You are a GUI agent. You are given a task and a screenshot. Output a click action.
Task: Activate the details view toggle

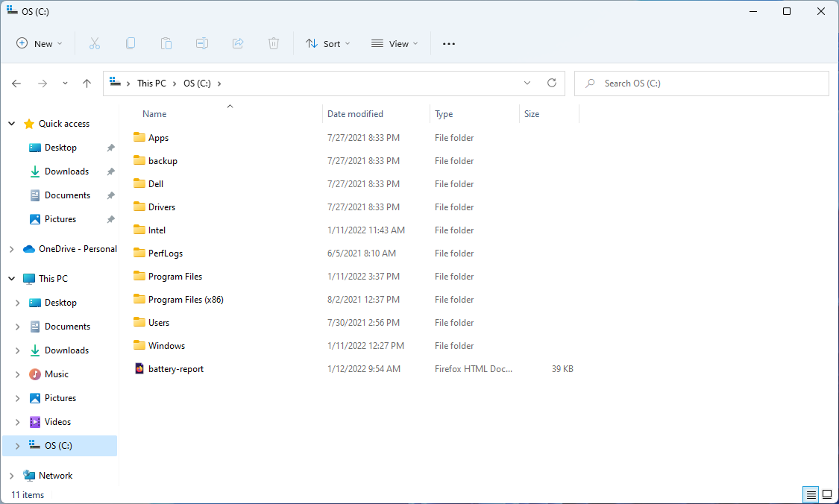(x=811, y=494)
